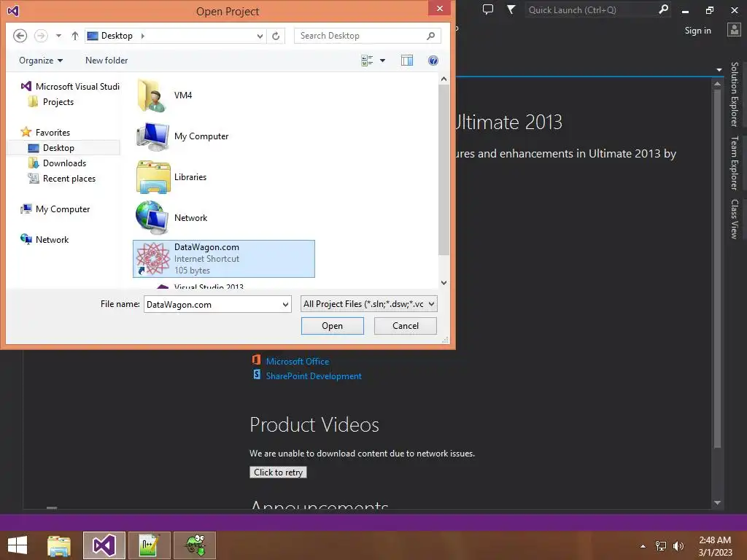Screen dimensions: 747x560
Task: Open the frog downloader taskbar icon
Action: (195, 545)
